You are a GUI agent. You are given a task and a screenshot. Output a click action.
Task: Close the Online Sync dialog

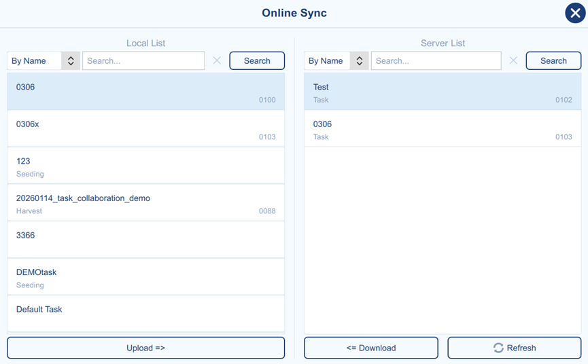(575, 13)
